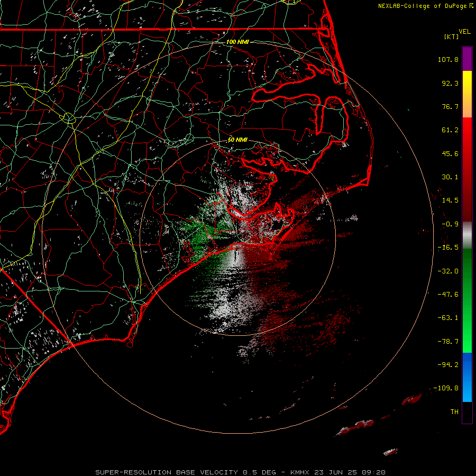
Task: Click the -16.5 legend value
Action: (448, 248)
